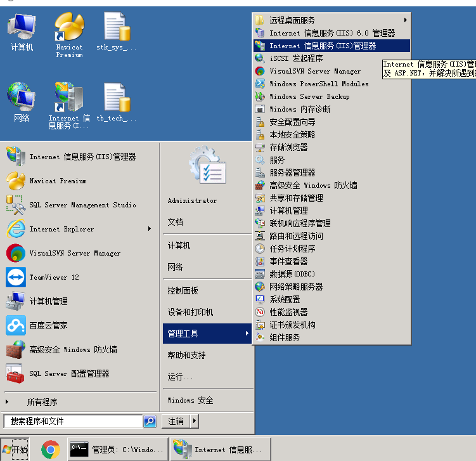Open VisualSVN Server Manager in 管理工具 submenu
This screenshot has width=476, height=461.
(331, 71)
